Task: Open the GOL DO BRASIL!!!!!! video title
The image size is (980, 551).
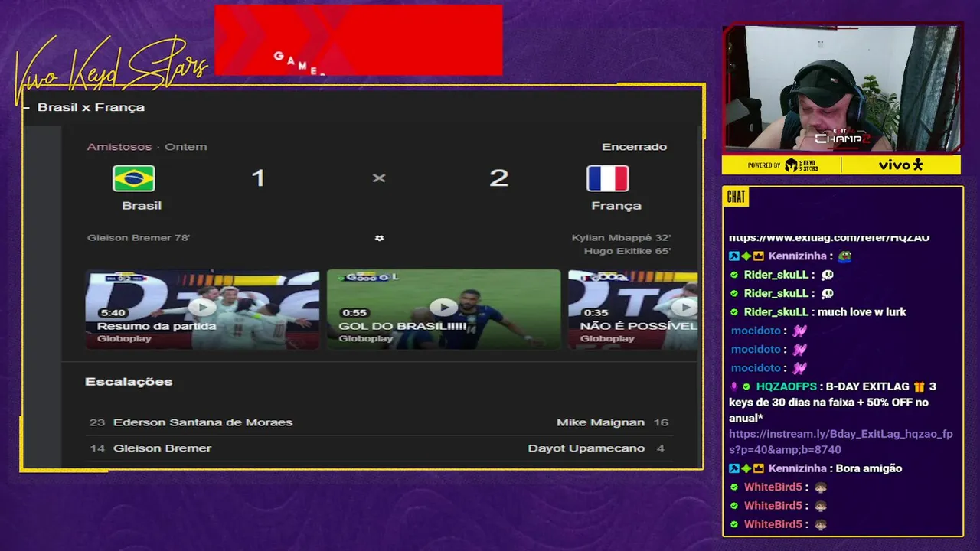Action: click(x=403, y=326)
